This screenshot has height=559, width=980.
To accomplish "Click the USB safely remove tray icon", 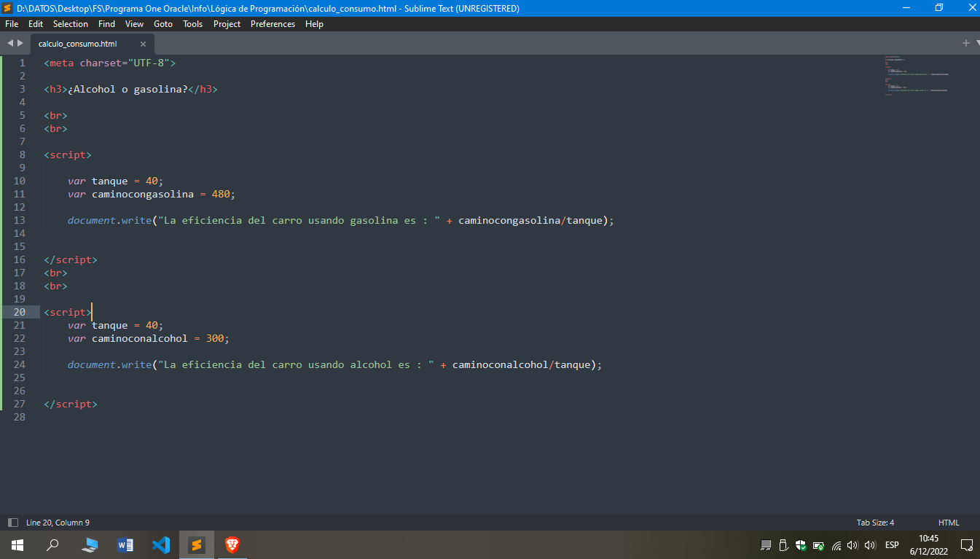I will click(x=784, y=544).
